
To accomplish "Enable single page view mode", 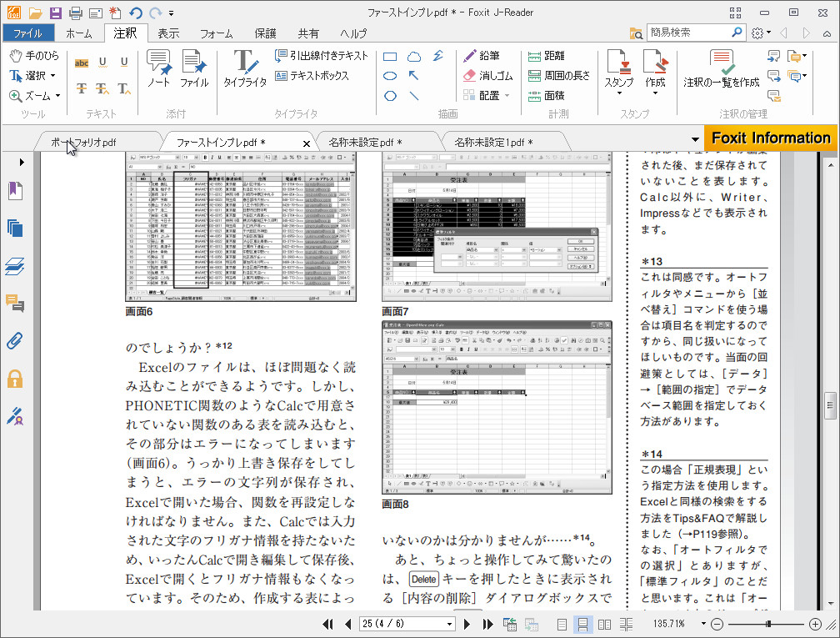I will 562,624.
